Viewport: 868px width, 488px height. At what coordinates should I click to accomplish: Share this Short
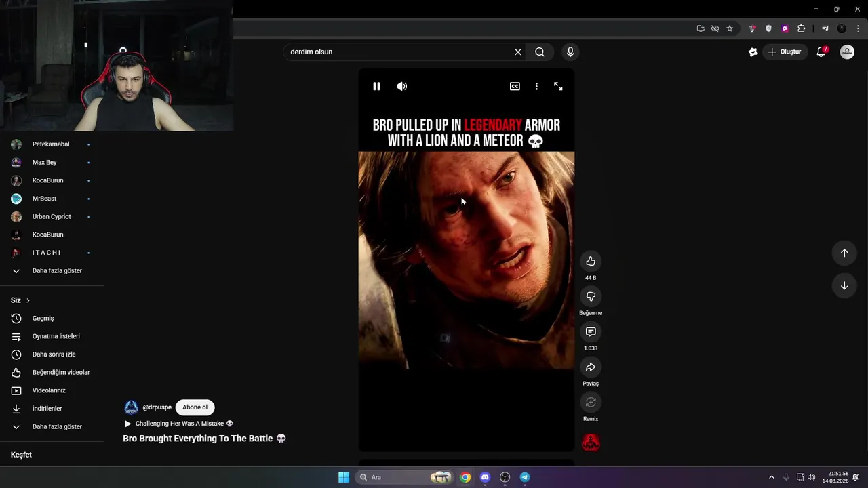[x=591, y=367]
